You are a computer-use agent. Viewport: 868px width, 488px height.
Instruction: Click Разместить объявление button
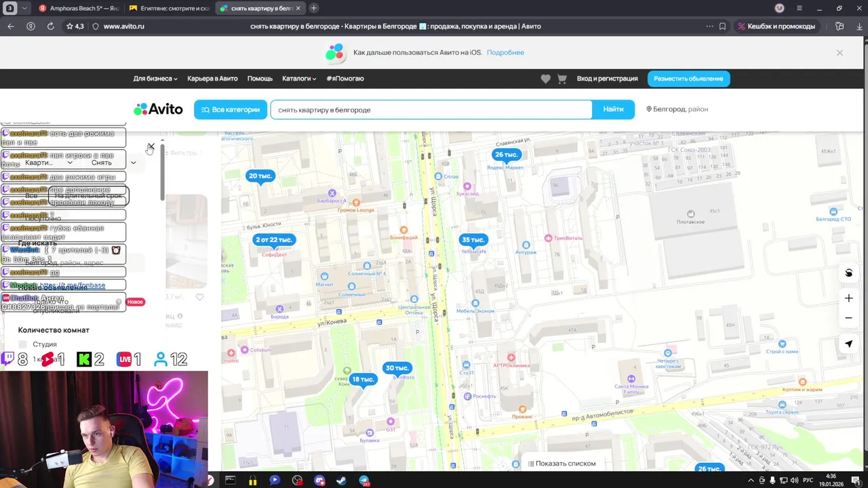688,79
